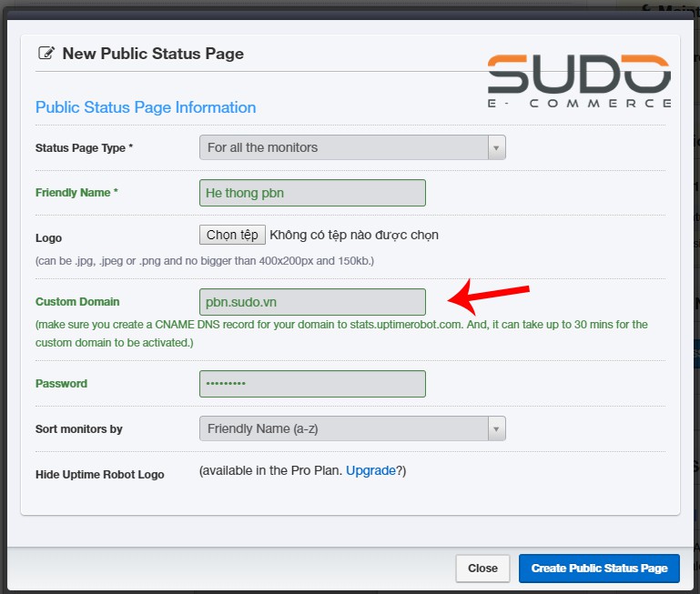
Task: Select the Password input field
Action: [312, 384]
